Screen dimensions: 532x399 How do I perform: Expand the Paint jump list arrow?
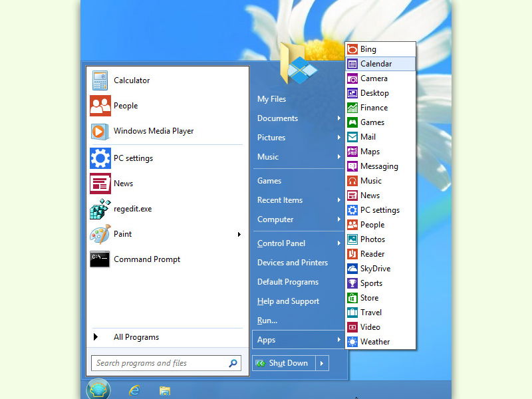pyautogui.click(x=239, y=235)
